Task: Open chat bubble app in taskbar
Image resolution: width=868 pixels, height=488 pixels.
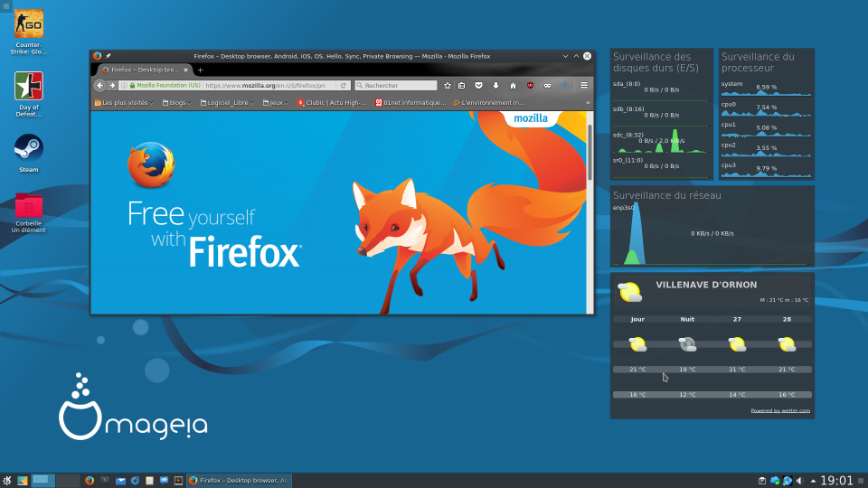Action: (164, 480)
